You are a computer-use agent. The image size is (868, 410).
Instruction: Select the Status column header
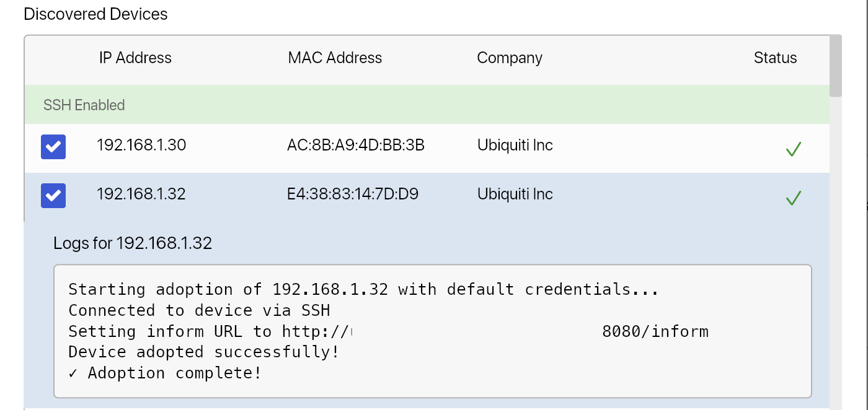[775, 58]
